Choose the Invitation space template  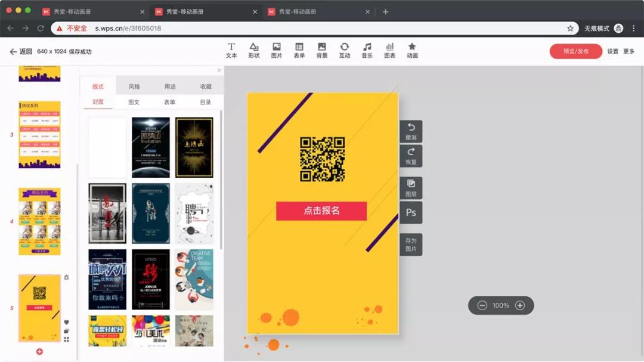(151, 147)
